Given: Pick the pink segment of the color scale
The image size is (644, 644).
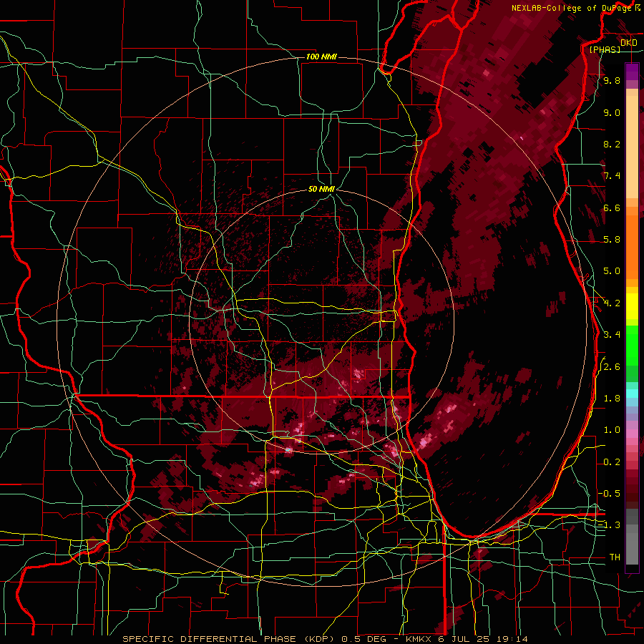Looking at the screenshot, I should click(632, 434).
